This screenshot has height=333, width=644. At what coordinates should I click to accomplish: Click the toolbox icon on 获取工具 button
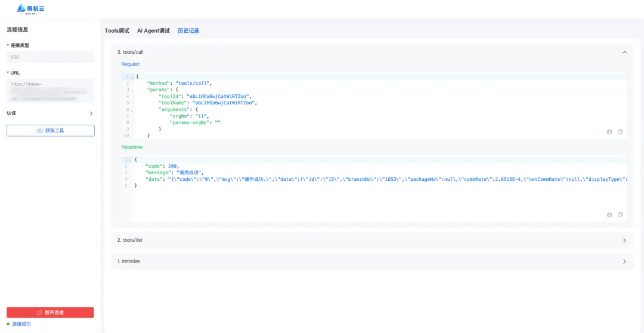pos(40,130)
